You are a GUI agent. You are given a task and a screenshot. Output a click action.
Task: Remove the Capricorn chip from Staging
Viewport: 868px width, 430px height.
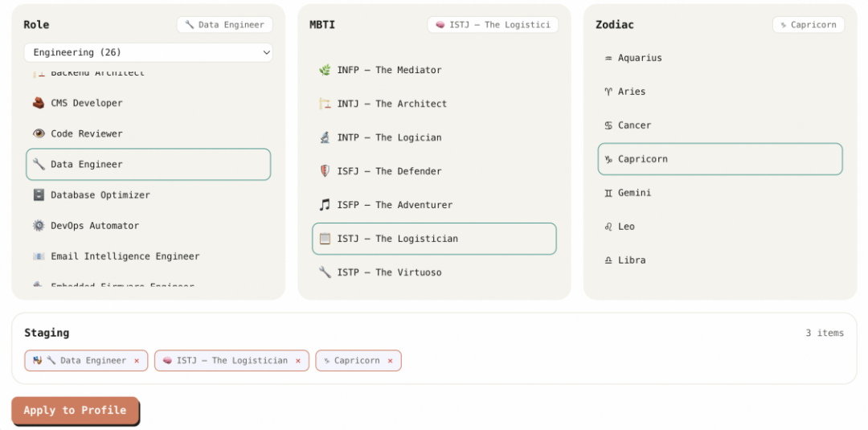coord(391,361)
